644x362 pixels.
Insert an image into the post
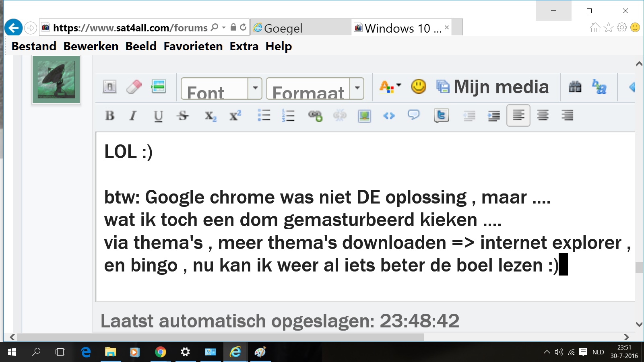(364, 116)
